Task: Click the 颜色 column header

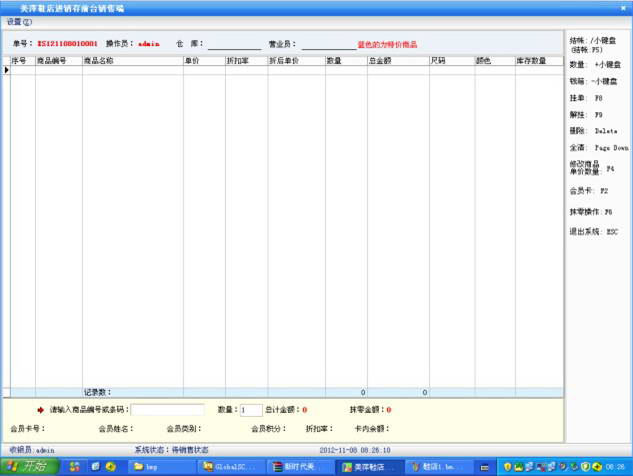Action: [x=495, y=61]
